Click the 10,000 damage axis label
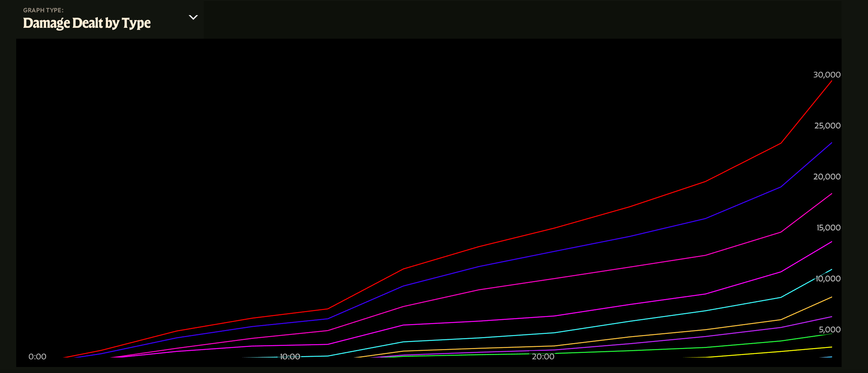The image size is (868, 373). click(x=828, y=279)
